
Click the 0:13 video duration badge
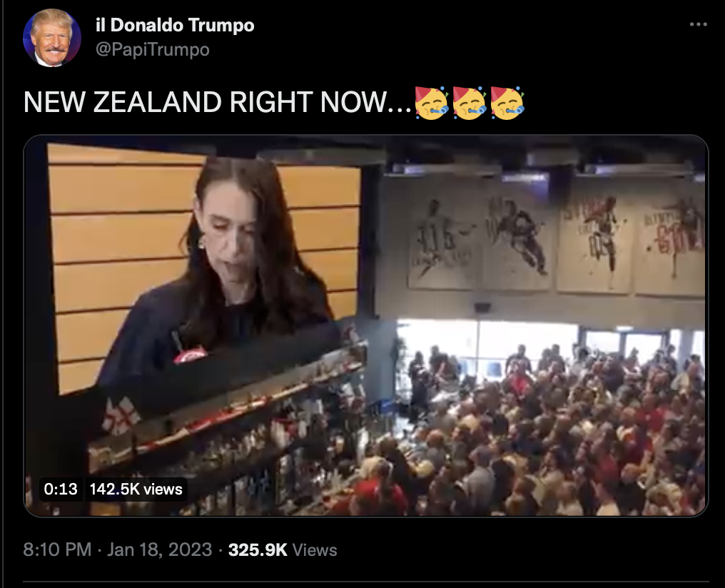pos(61,489)
